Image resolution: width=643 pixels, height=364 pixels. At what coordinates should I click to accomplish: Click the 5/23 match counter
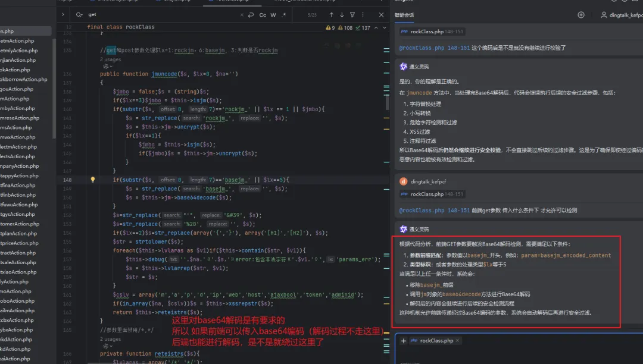(312, 15)
